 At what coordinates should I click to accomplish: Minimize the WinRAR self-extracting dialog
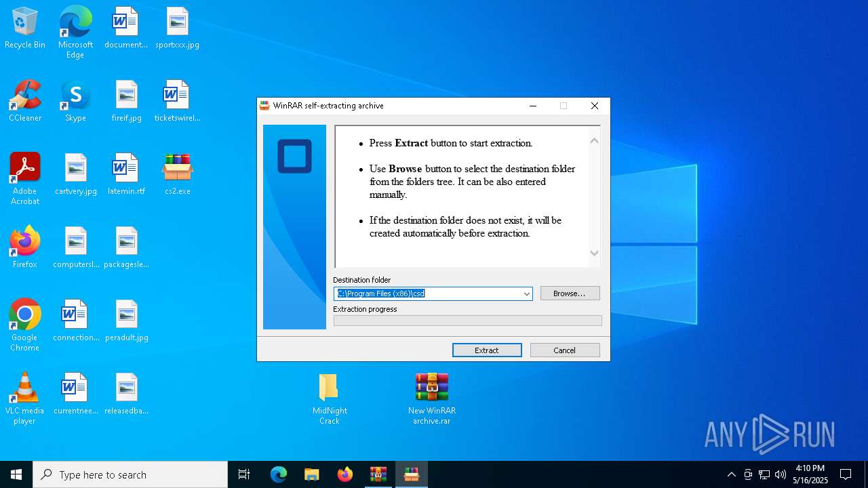[x=532, y=106]
